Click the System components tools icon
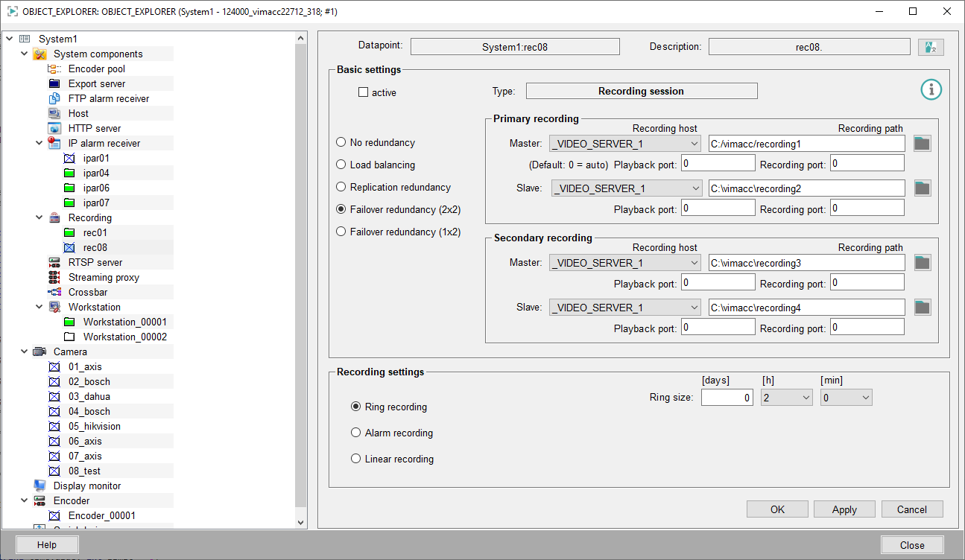965x560 pixels. click(x=39, y=54)
